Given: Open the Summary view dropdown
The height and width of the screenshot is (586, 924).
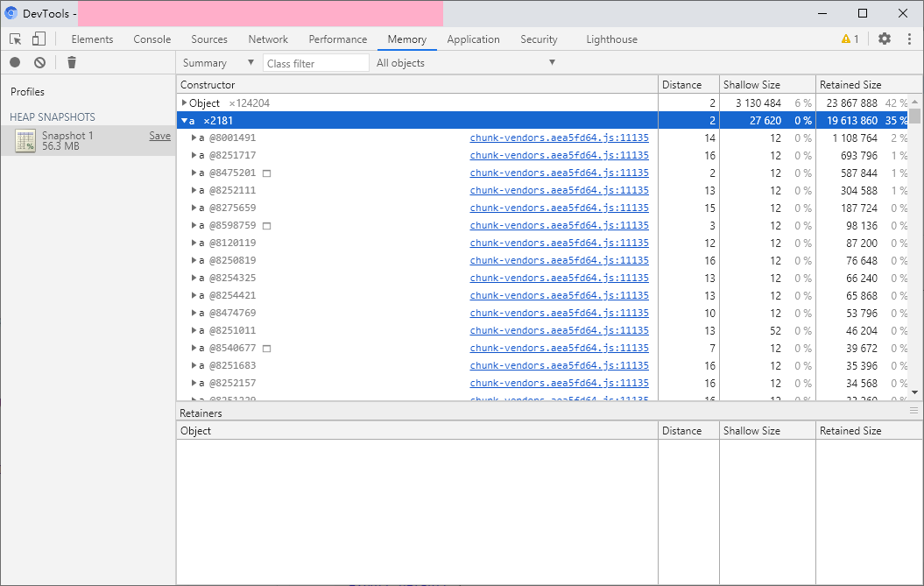Looking at the screenshot, I should point(218,63).
